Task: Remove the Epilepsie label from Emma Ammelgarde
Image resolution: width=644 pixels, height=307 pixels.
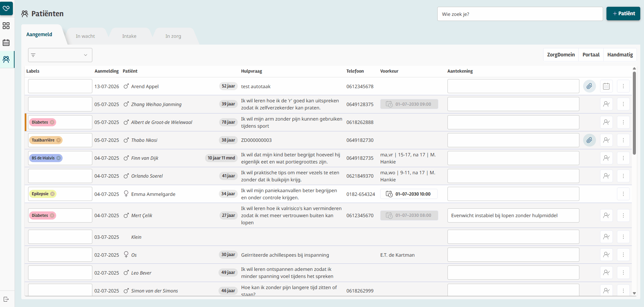Action: pos(52,194)
